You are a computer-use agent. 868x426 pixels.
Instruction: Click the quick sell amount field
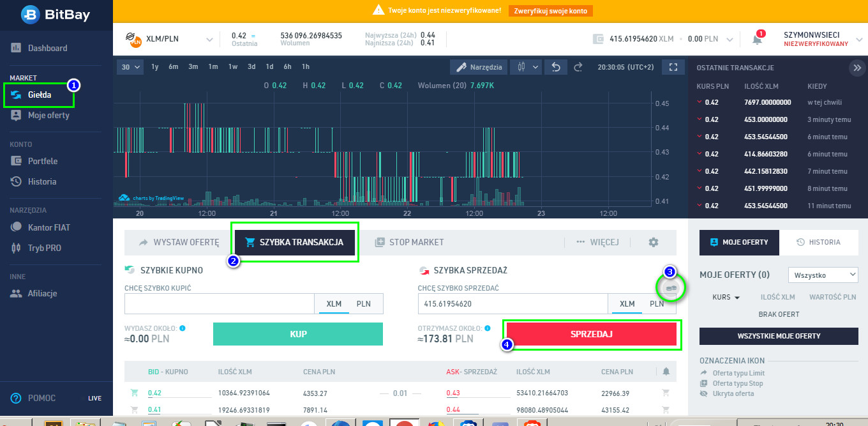(513, 304)
